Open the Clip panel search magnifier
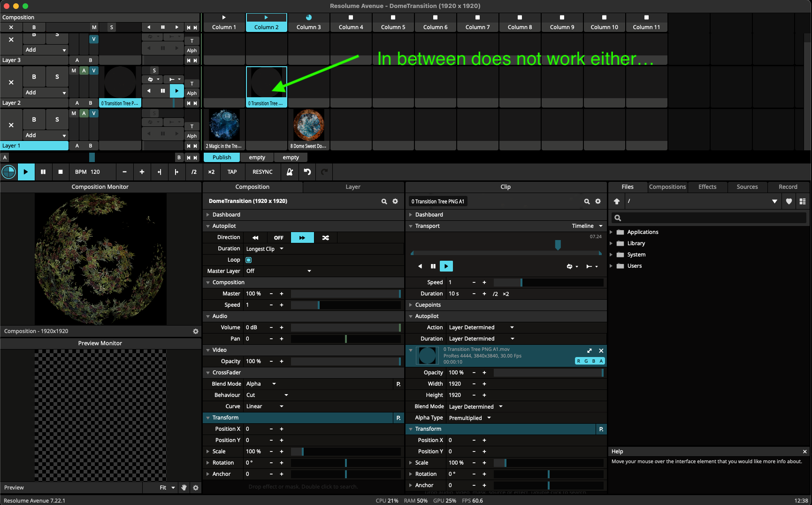The image size is (812, 505). [x=587, y=202]
